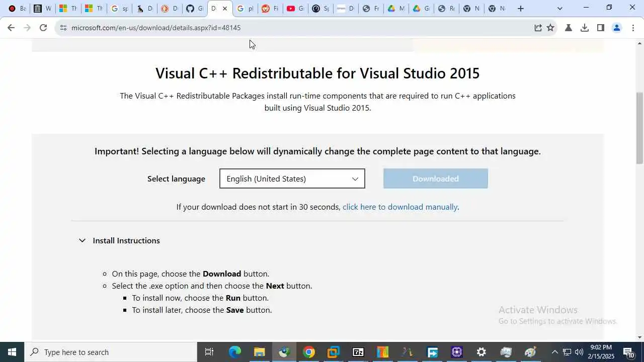
Task: Open Task View from the taskbar
Action: [209, 352]
